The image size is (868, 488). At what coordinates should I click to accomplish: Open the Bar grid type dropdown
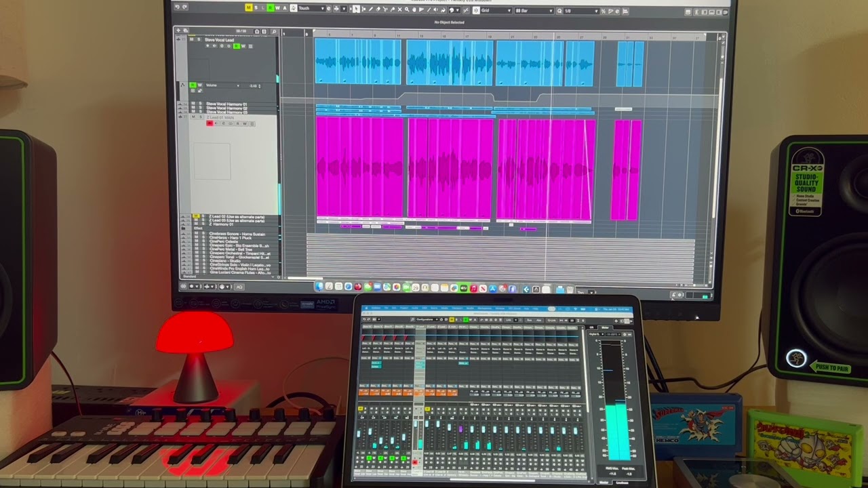(534, 11)
